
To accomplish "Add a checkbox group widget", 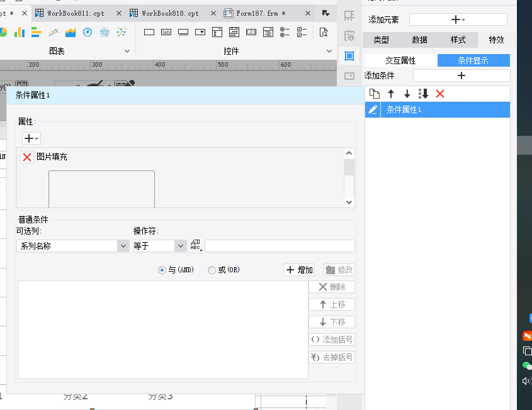I will point(302,32).
